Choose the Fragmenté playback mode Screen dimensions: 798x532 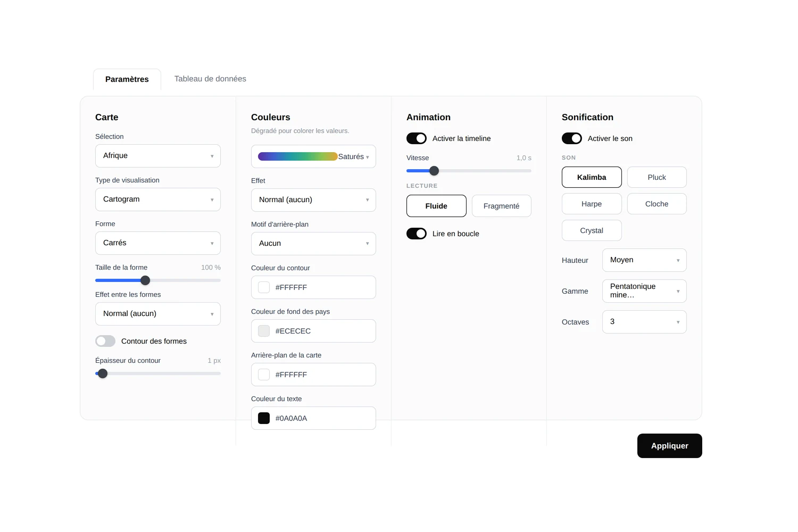coord(501,206)
